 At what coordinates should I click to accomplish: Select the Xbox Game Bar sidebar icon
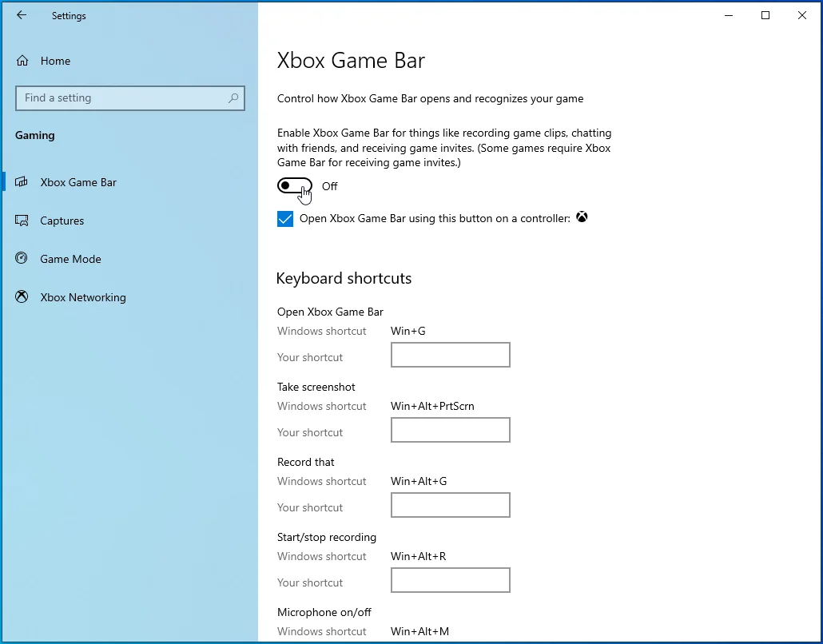pyautogui.click(x=22, y=182)
